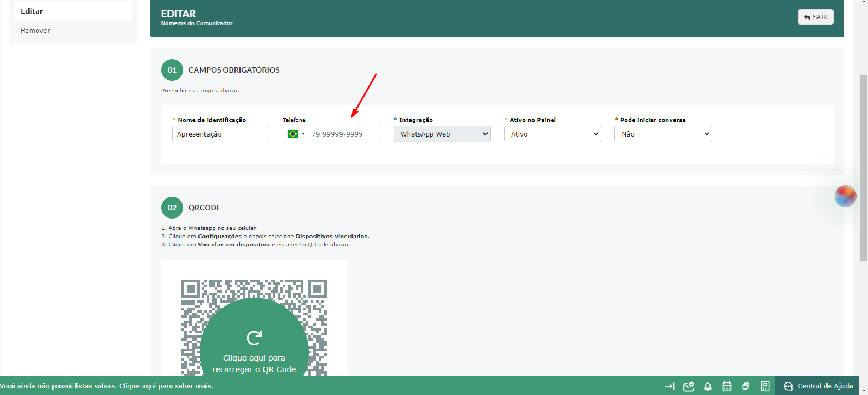Open the Pode iniciar conversa dropdown
Image resolution: width=868 pixels, height=395 pixels.
pos(663,134)
